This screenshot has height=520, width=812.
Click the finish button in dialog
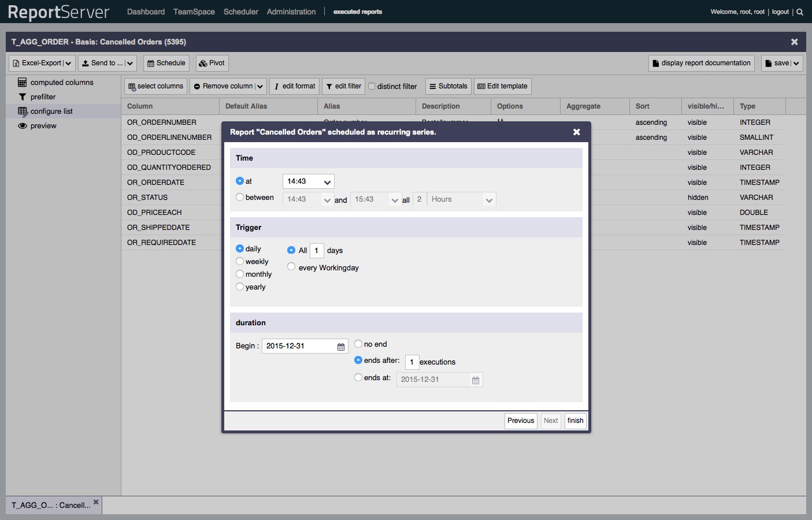tap(575, 421)
